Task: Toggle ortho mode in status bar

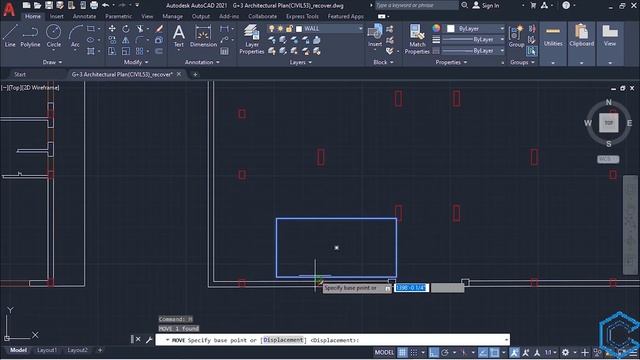Action: pyautogui.click(x=434, y=352)
